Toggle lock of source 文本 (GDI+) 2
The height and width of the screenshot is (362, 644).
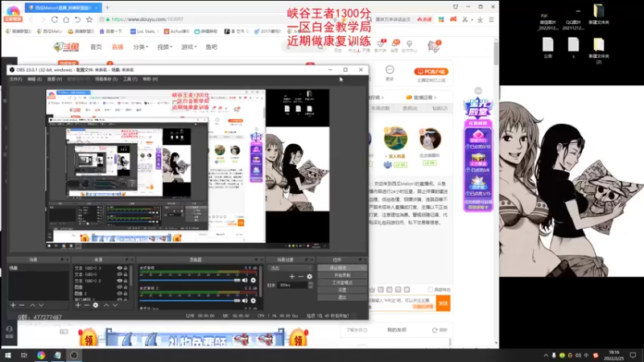coord(126,281)
